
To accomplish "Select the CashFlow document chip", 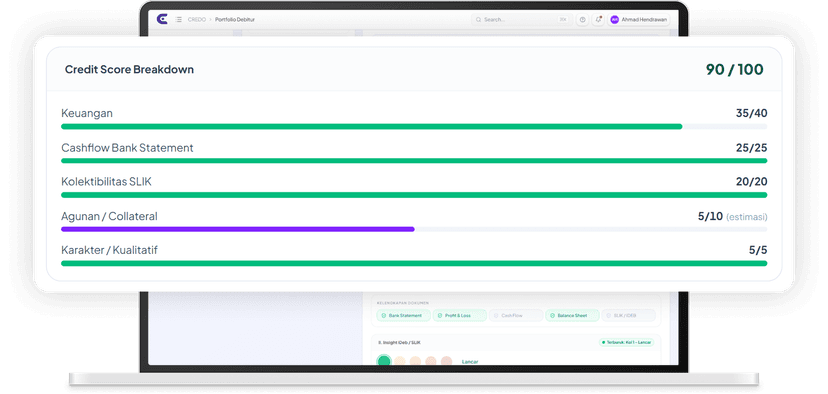I will click(x=516, y=315).
